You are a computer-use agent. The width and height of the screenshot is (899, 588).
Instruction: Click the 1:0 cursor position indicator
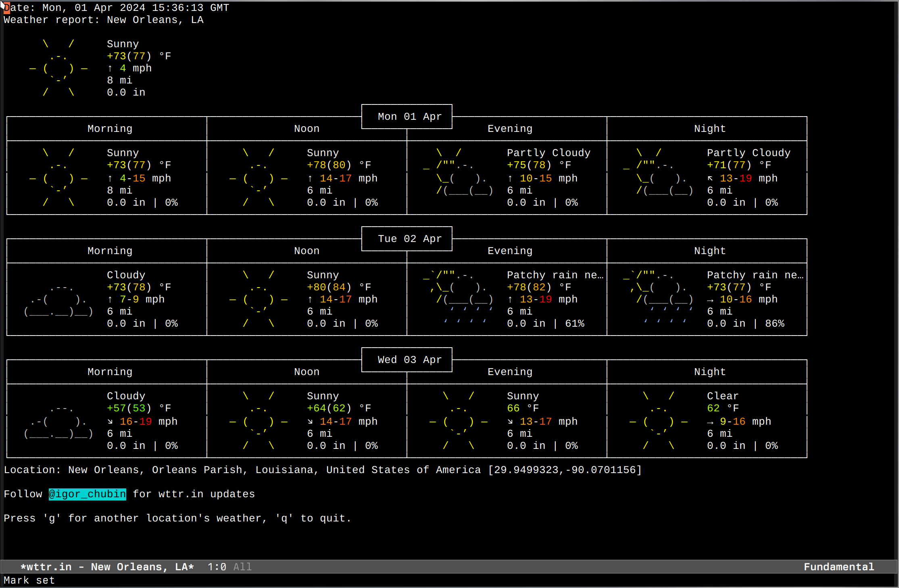pos(217,567)
